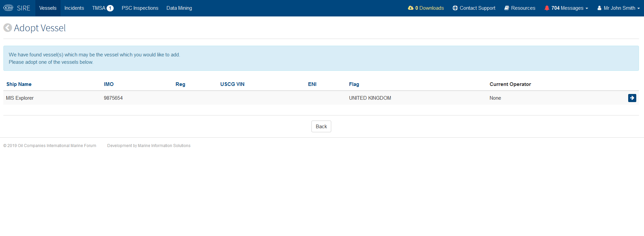Click the Oil Companies International Marine Forum copyright text

(50, 146)
